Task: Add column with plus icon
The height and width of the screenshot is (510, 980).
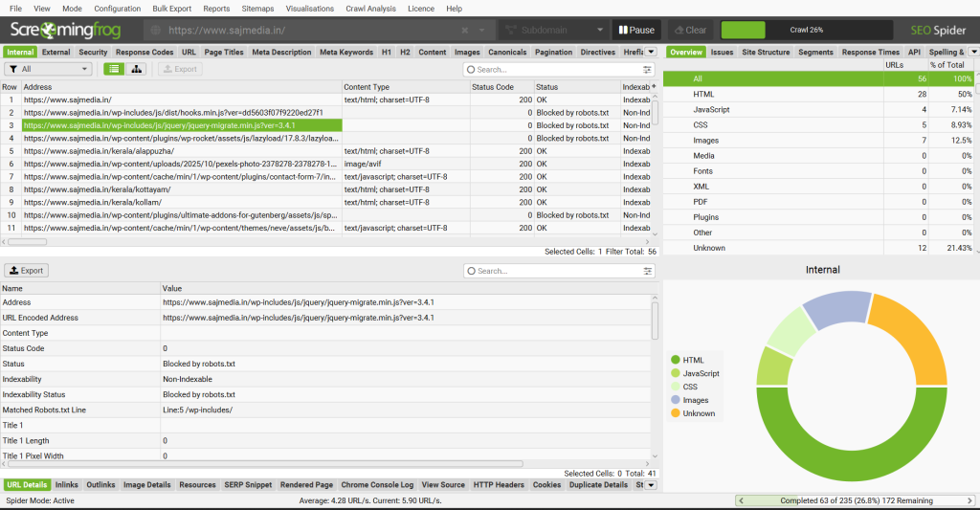Action: point(654,86)
